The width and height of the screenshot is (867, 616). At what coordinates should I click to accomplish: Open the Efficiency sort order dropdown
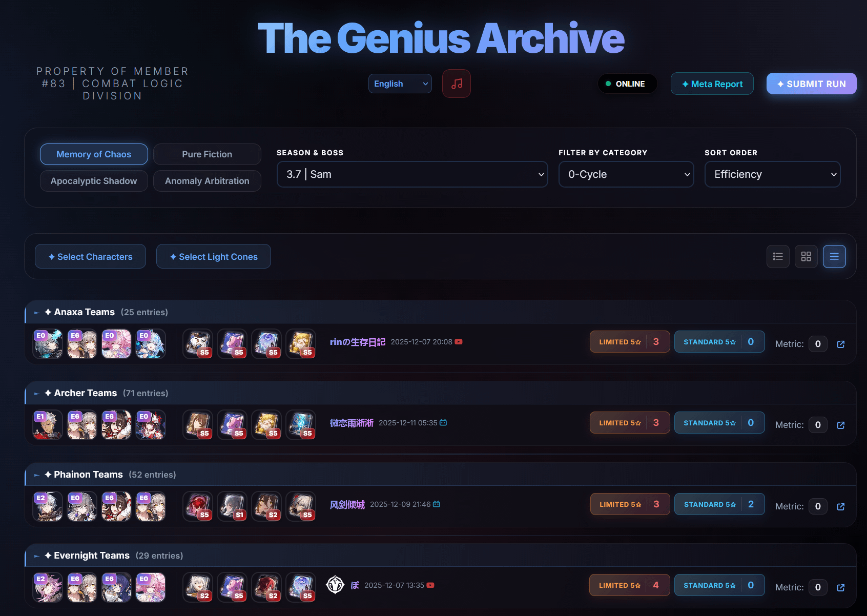point(772,174)
